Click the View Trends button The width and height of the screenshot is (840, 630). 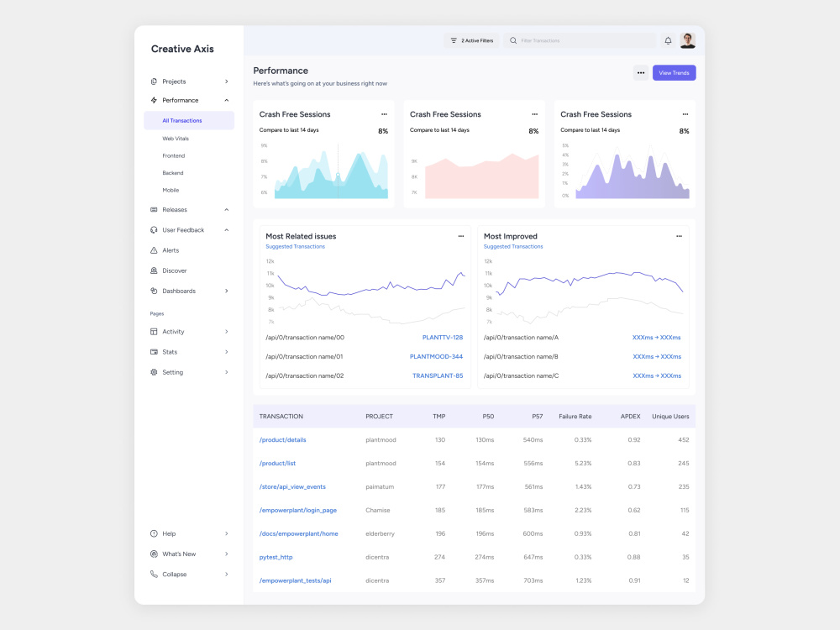tap(674, 73)
